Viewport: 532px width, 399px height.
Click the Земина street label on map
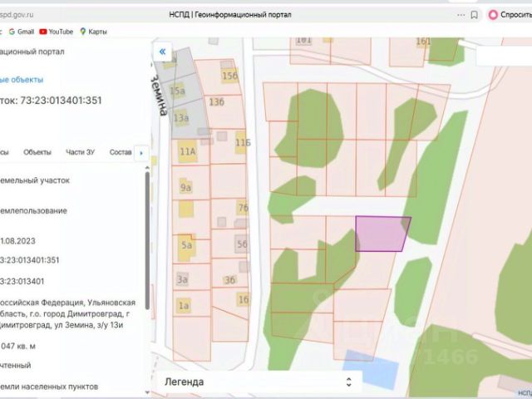pos(159,95)
